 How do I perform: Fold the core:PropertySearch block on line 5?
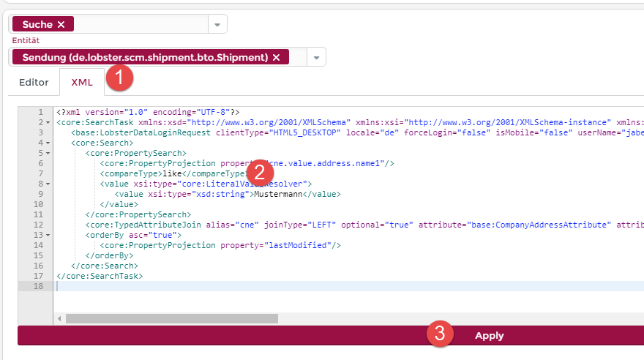[x=48, y=153]
